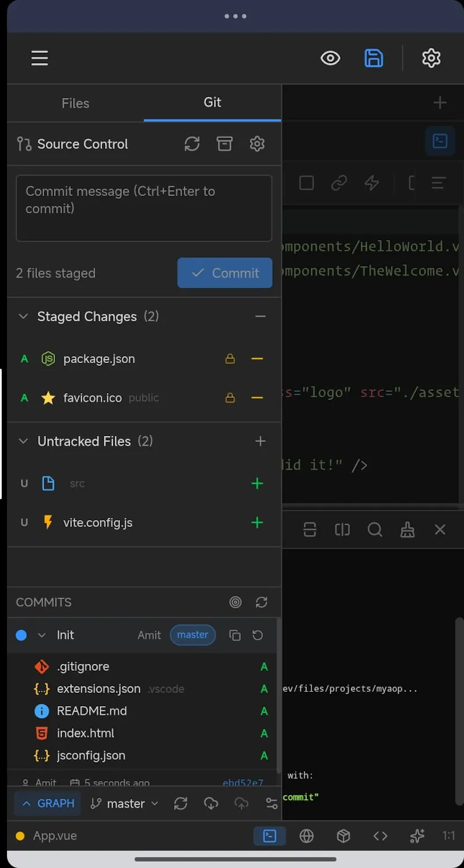Focus the commit message input field
This screenshot has width=464, height=868.
(x=144, y=208)
